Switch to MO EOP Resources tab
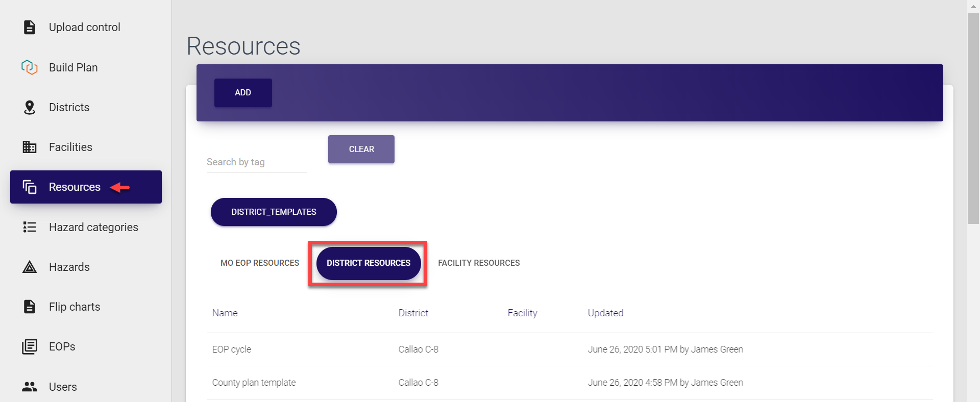 coord(260,263)
